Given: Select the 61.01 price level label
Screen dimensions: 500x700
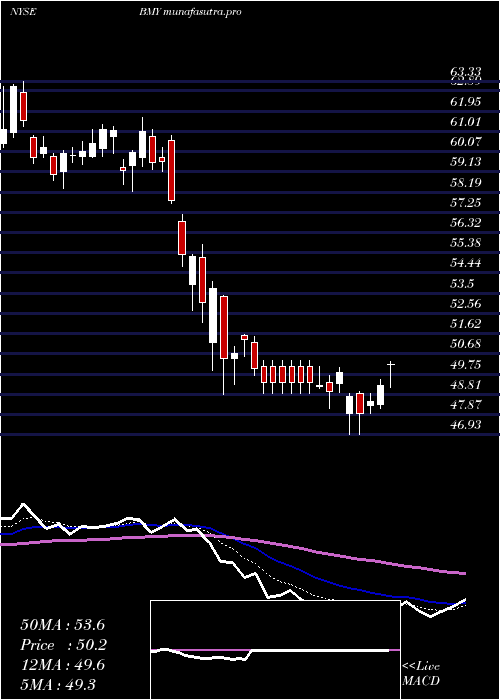Looking at the screenshot, I should coord(466,121).
